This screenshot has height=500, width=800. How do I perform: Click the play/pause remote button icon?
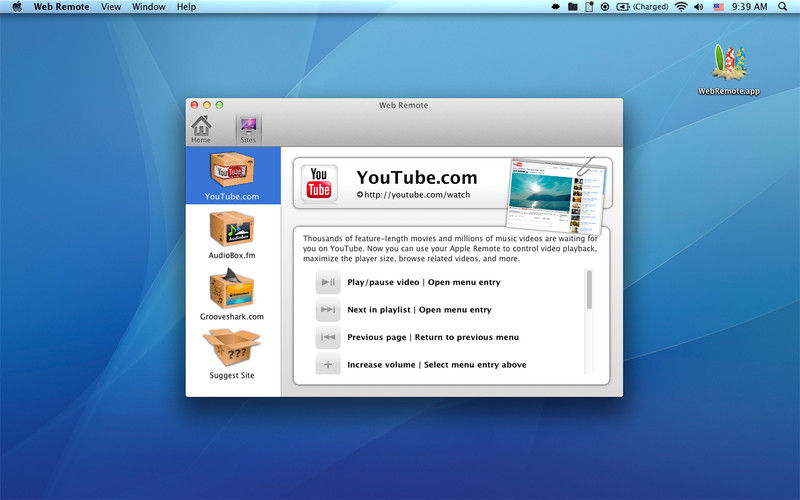point(328,282)
